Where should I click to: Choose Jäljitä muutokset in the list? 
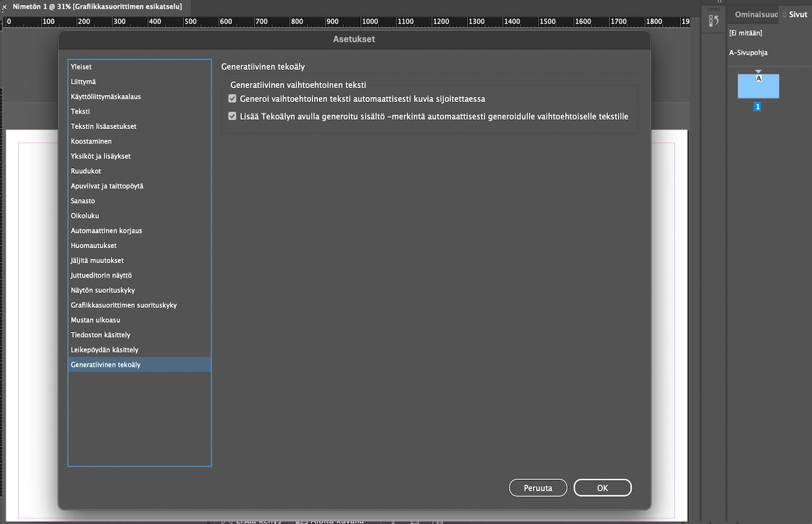click(x=139, y=261)
